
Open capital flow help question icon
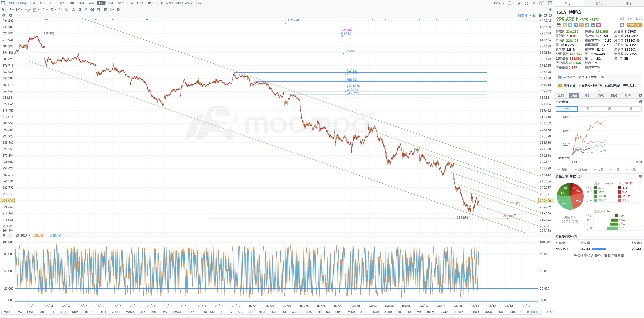641,102
